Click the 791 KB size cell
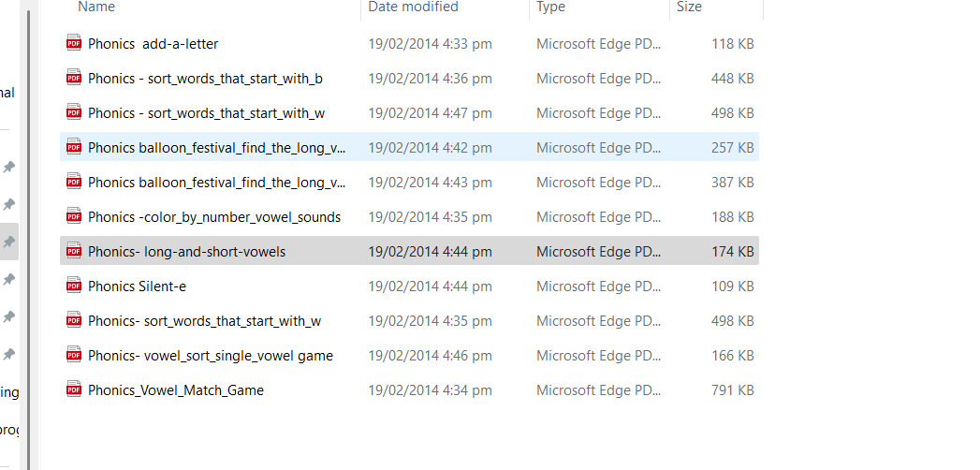Screen dimensions: 980x470 tap(732, 390)
